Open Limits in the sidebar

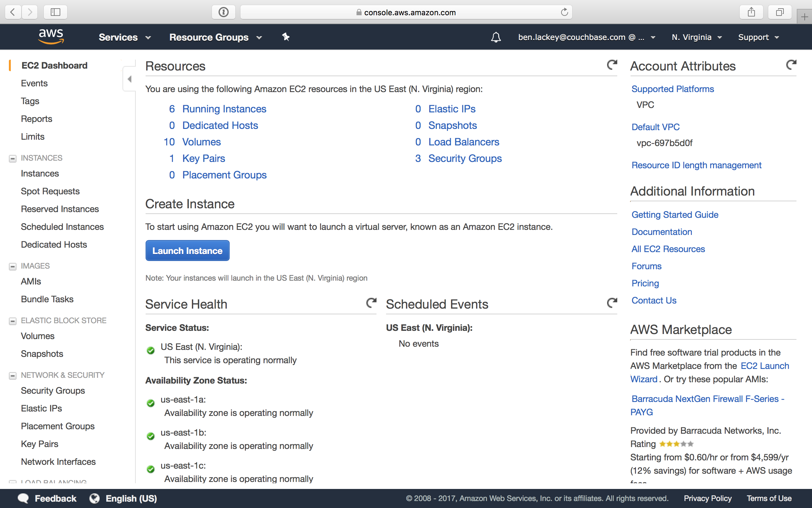tap(33, 137)
